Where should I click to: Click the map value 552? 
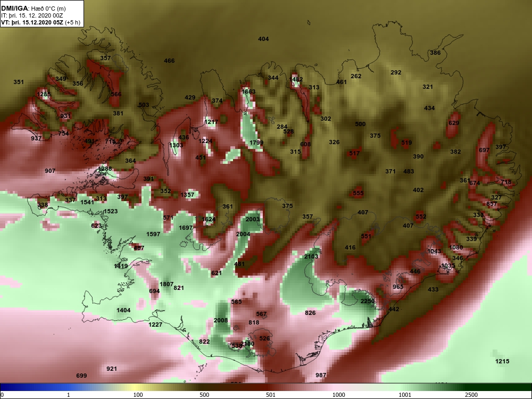pos(421,217)
